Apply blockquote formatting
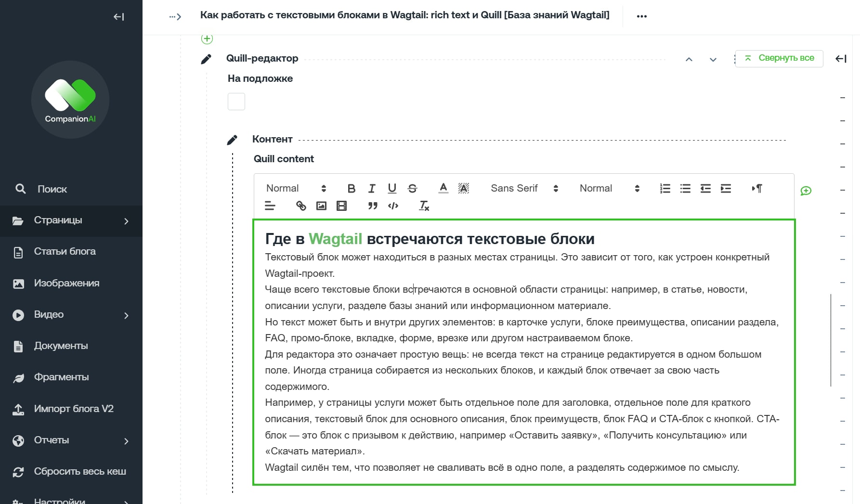Viewport: 860px width, 504px height. 373,206
